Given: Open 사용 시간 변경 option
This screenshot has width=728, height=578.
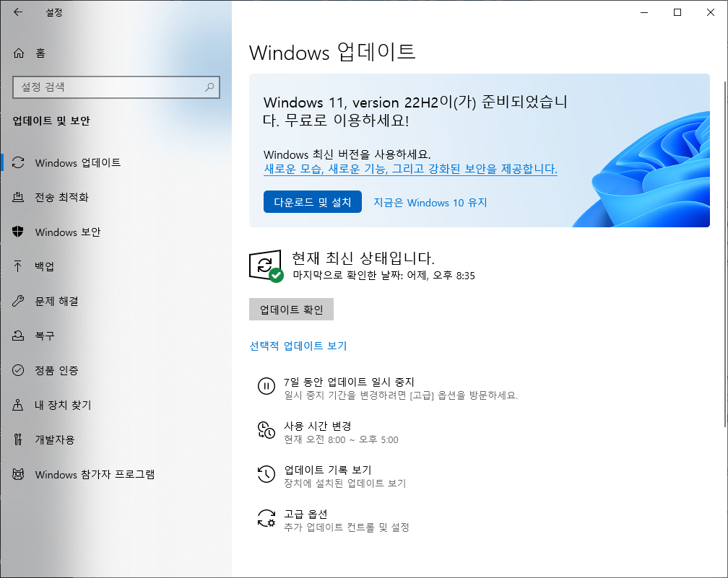Looking at the screenshot, I should click(318, 426).
